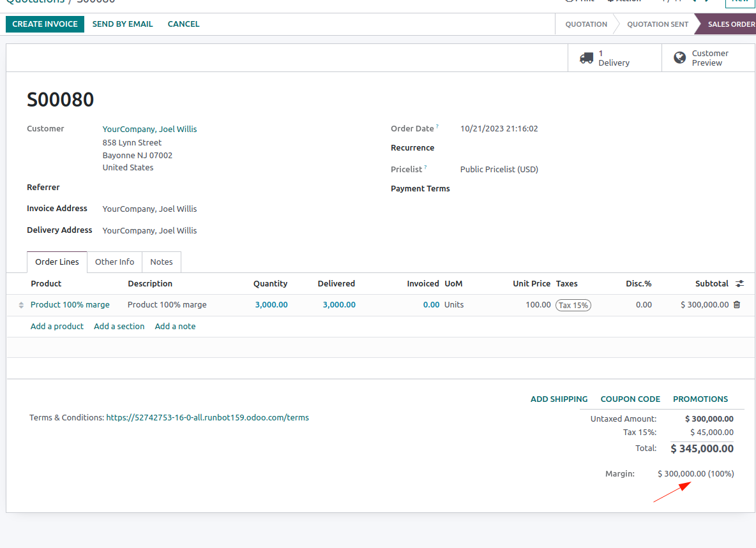756x548 pixels.
Task: Click the $ 300,000.00 subtotal cell
Action: coord(704,305)
